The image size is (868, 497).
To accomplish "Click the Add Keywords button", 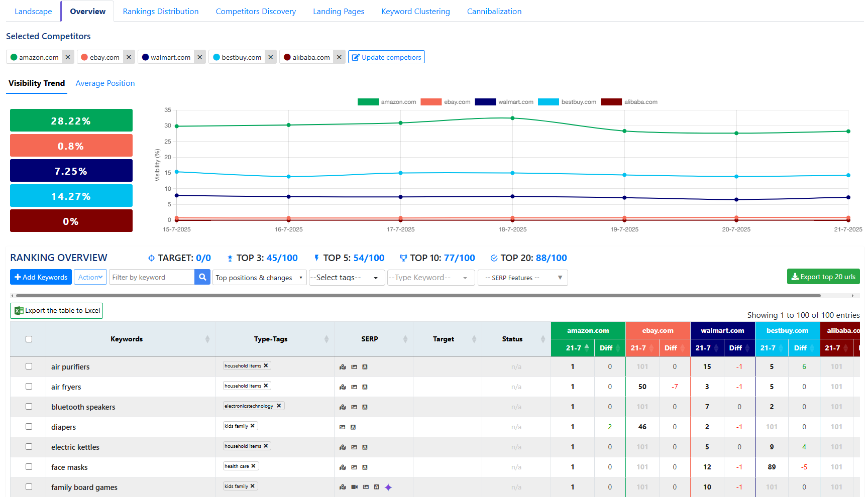I will (41, 277).
